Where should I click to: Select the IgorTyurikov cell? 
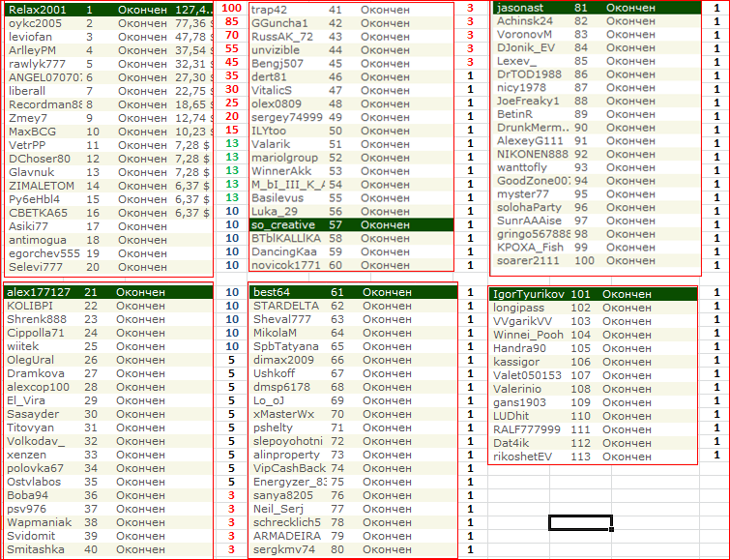coord(527,294)
